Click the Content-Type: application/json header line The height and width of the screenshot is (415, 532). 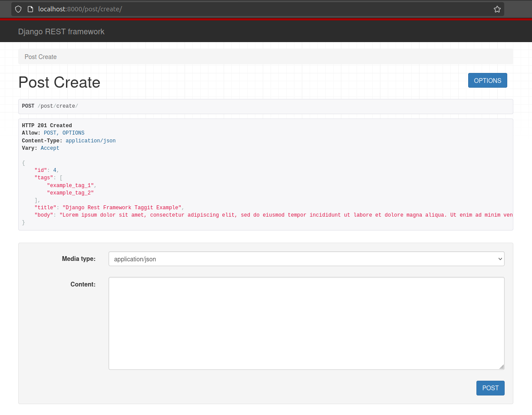click(x=69, y=141)
